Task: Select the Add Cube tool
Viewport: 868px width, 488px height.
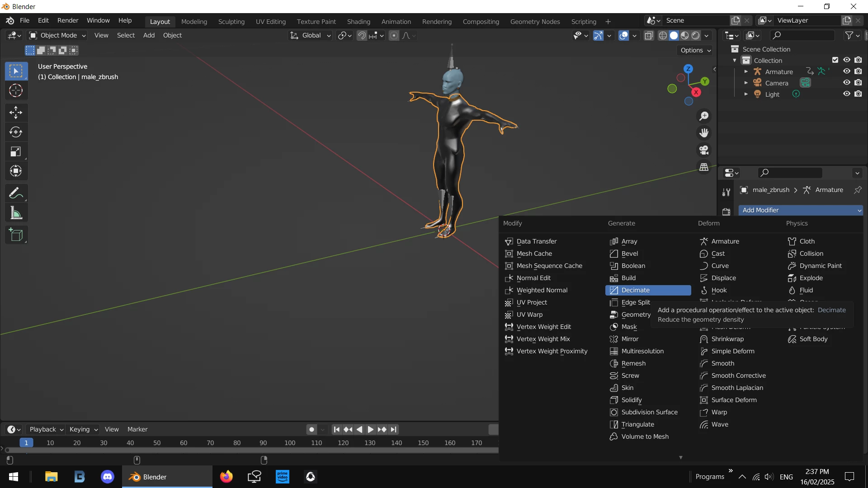Action: [16, 235]
